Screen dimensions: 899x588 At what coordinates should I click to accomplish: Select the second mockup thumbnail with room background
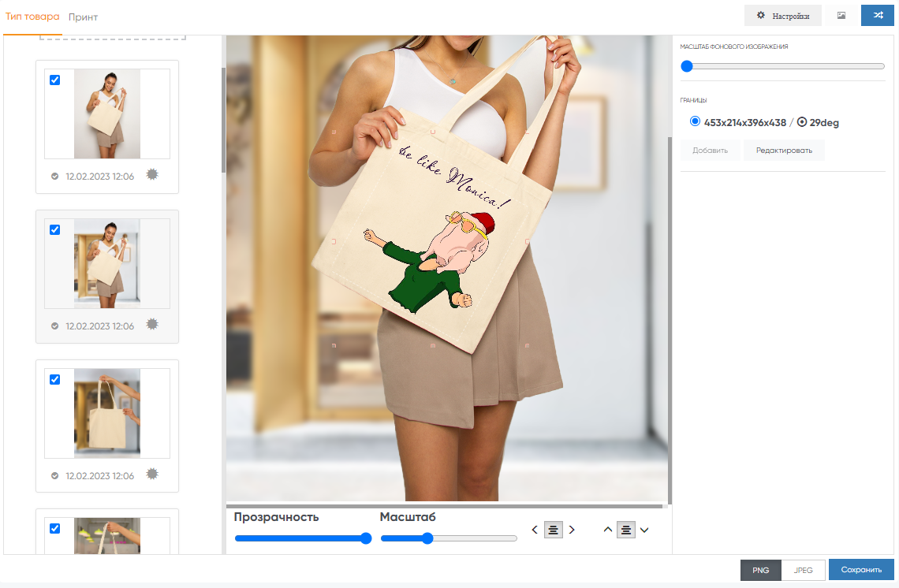pyautogui.click(x=107, y=263)
